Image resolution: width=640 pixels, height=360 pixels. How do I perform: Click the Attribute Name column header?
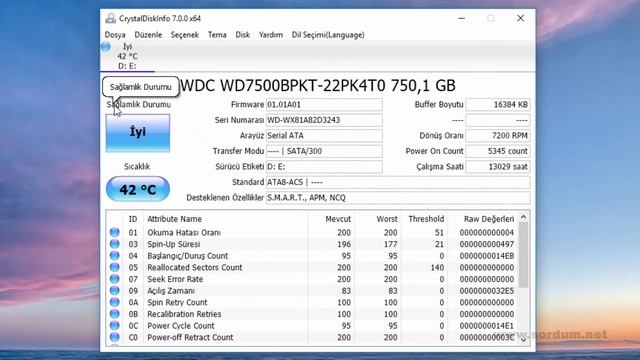(174, 219)
